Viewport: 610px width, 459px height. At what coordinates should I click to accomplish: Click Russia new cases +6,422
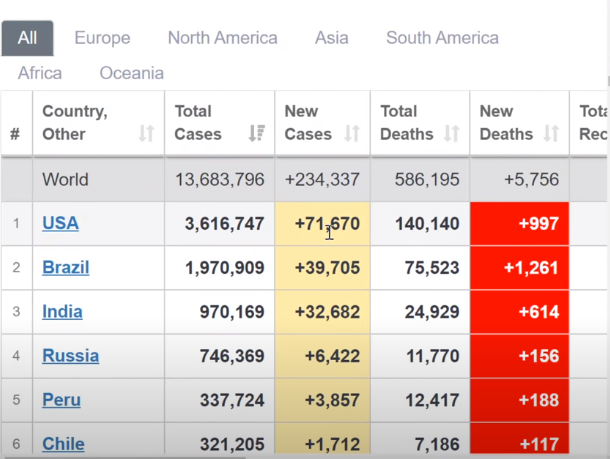tap(332, 356)
